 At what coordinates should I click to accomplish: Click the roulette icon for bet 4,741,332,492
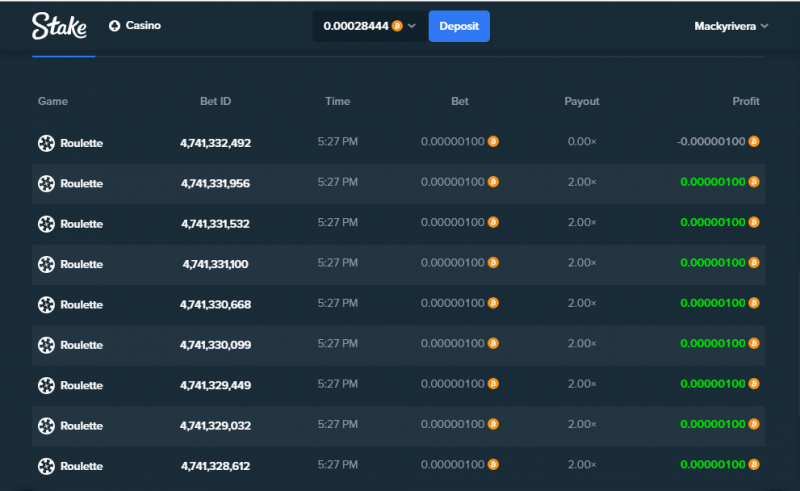point(46,143)
